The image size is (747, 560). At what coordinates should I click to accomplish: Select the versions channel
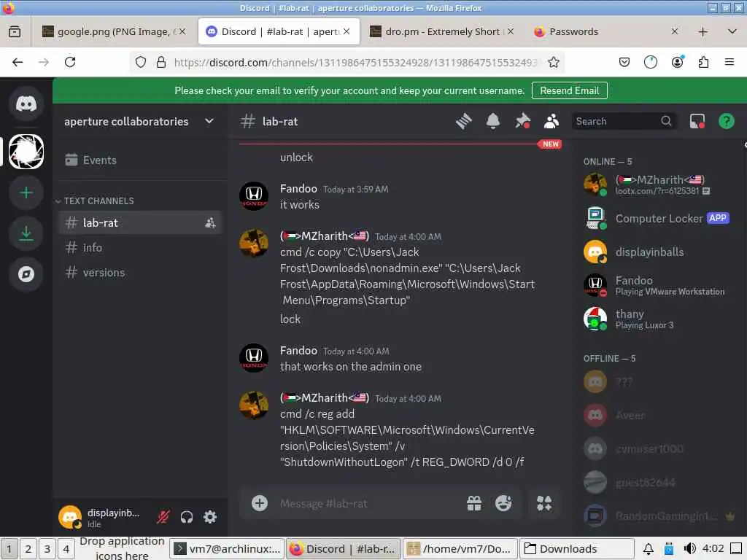141,273
